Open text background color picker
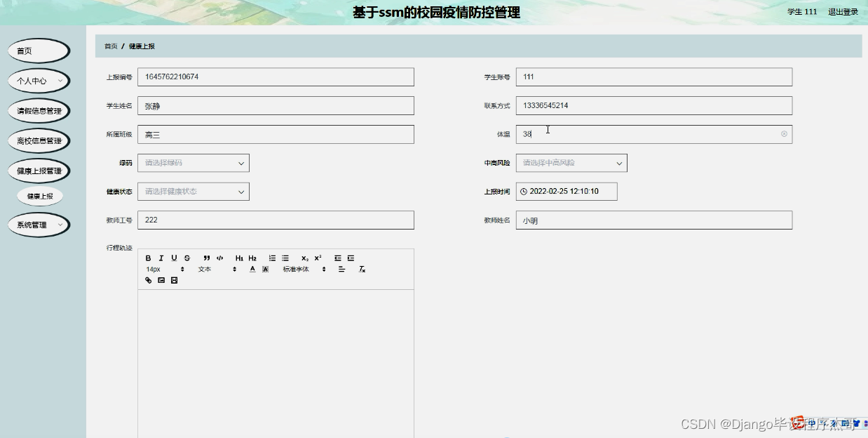This screenshot has width=868, height=438. pyautogui.click(x=266, y=270)
